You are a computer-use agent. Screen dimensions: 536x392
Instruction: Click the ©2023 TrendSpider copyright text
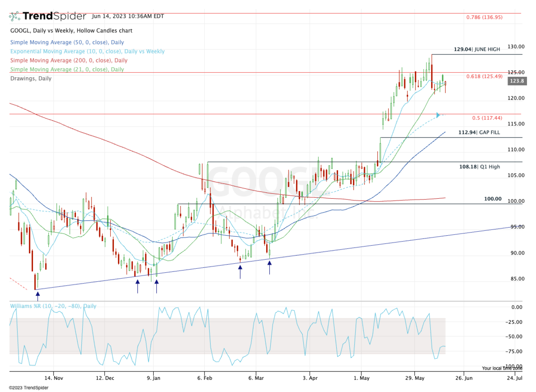click(28, 388)
